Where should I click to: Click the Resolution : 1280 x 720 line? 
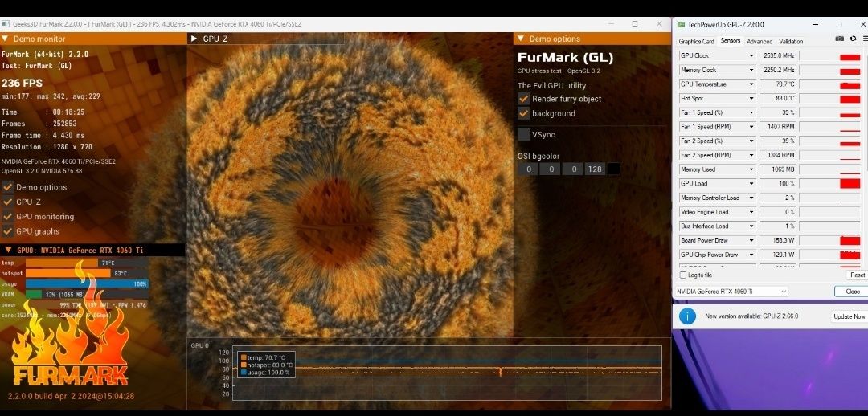(47, 147)
